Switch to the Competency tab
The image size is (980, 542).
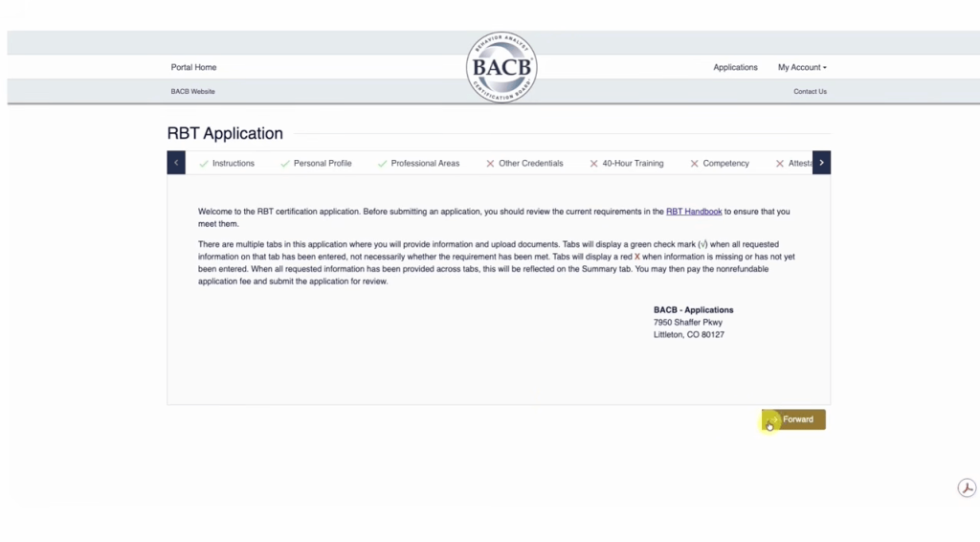720,163
